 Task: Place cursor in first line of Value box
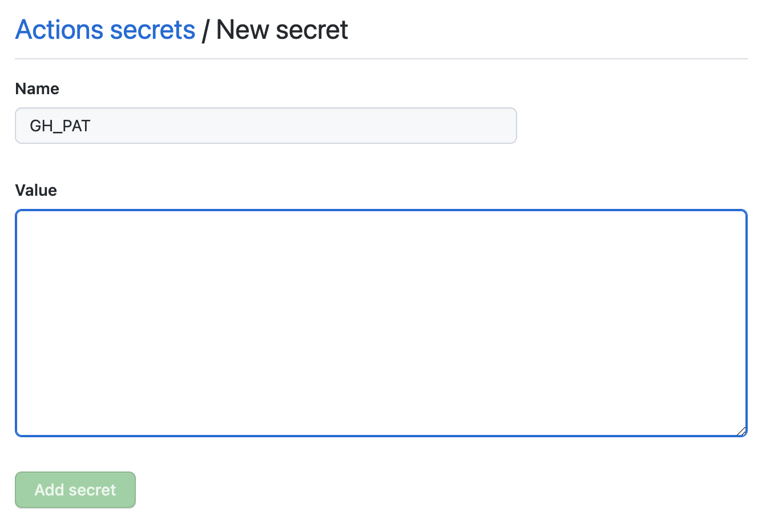pyautogui.click(x=171, y=224)
